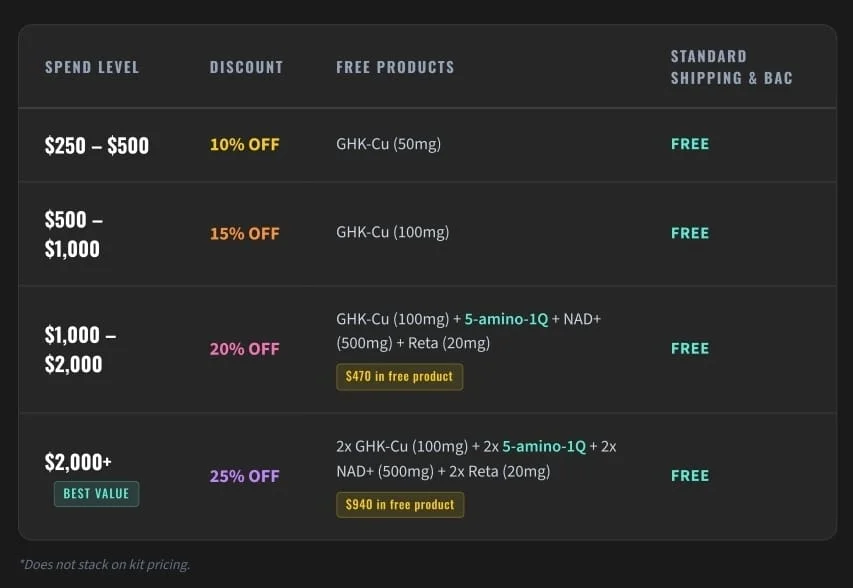
Task: Click the GHK-Cu (50mg) free product
Action: click(x=388, y=144)
